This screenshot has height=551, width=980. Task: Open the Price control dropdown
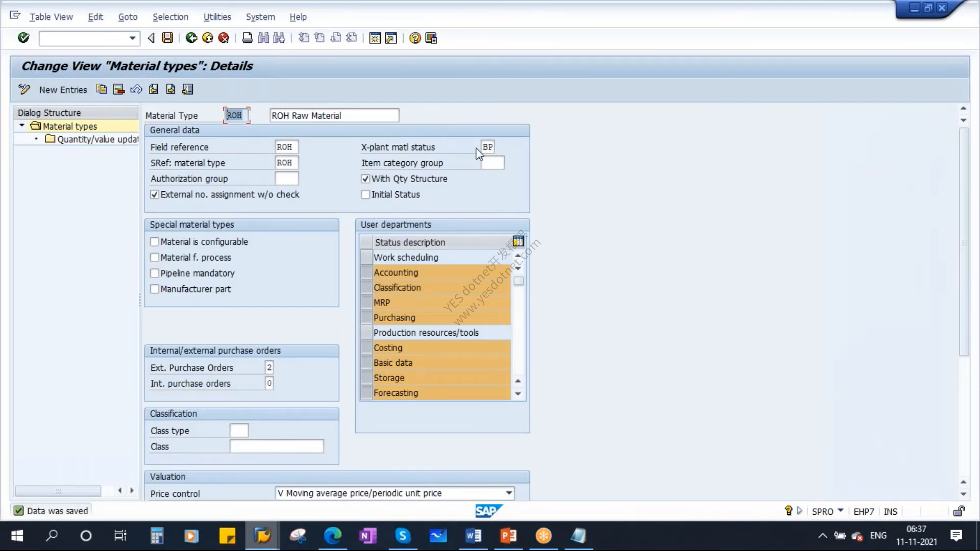[509, 493]
